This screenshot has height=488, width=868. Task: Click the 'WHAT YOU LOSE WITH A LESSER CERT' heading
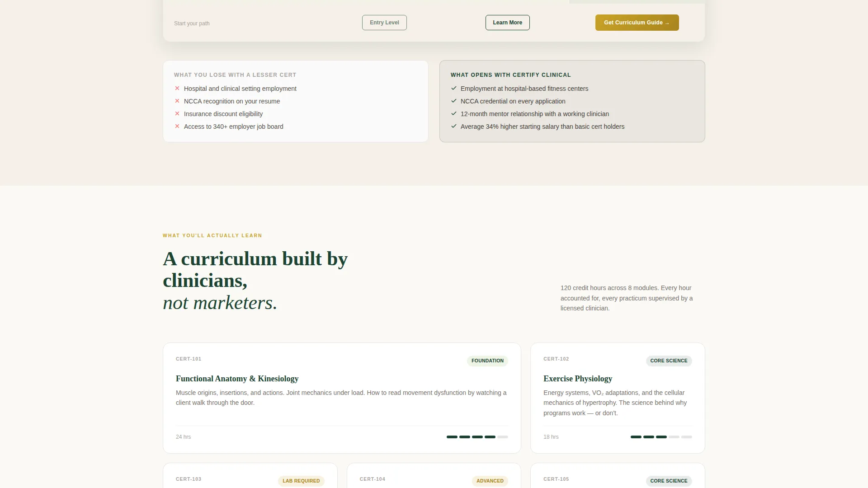pyautogui.click(x=235, y=75)
